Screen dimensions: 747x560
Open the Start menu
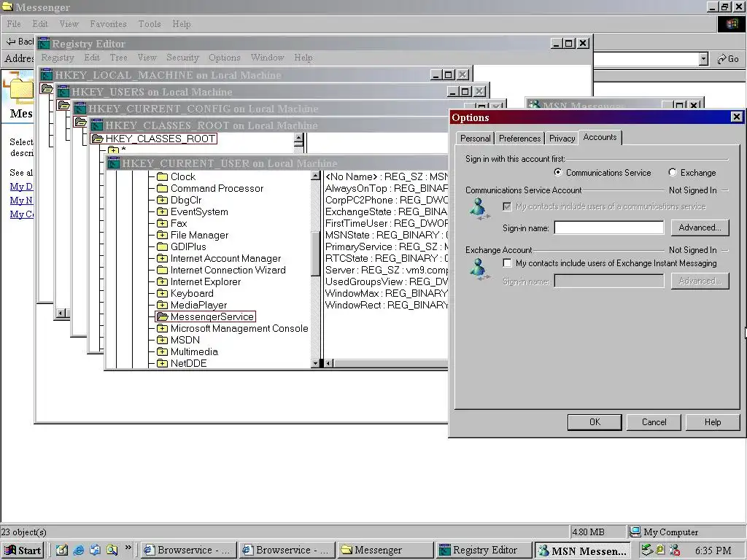[23, 551]
